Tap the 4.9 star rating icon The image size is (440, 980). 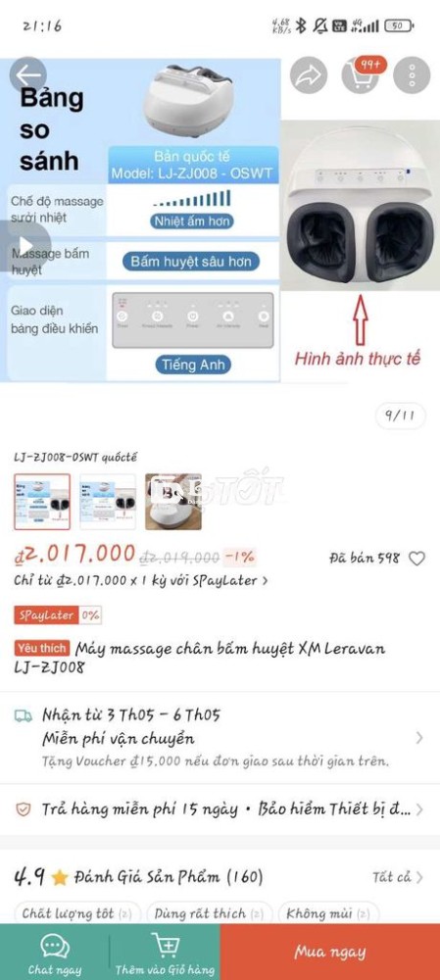tap(60, 877)
